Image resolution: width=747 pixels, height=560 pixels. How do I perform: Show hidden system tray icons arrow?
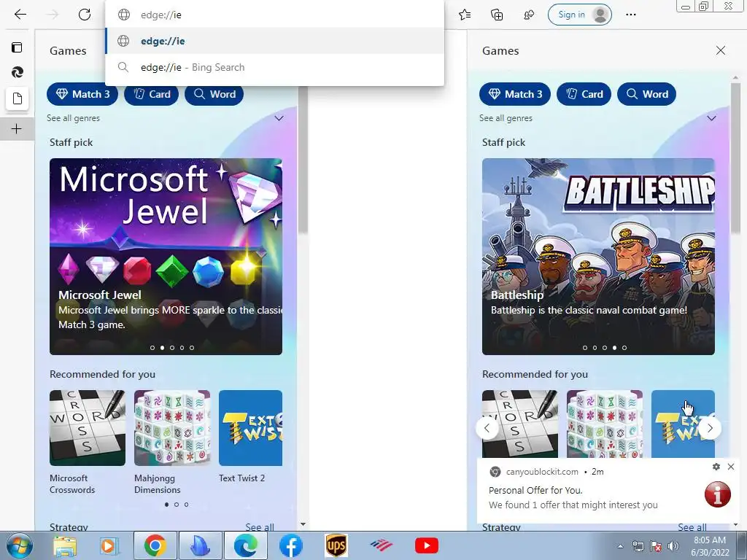[x=620, y=547]
